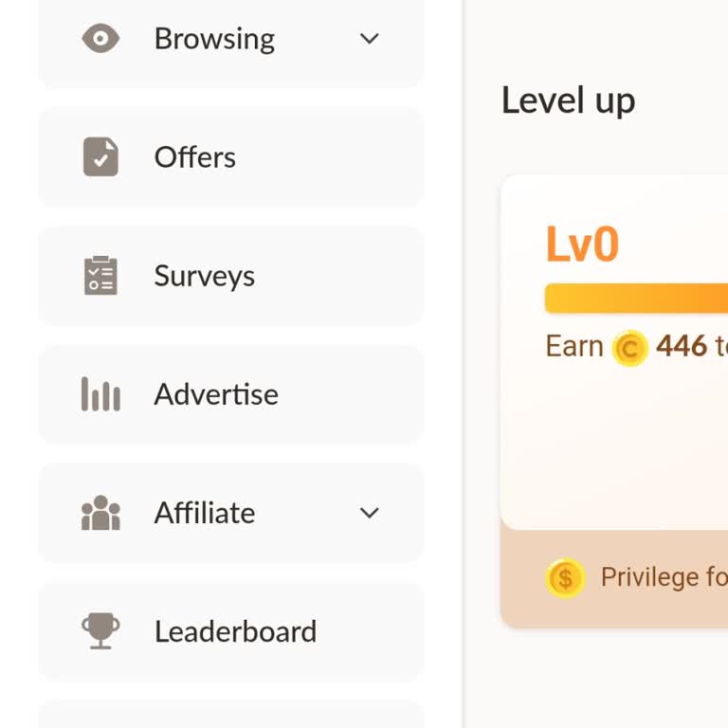Open the Offers menu item
This screenshot has height=728, width=728.
[x=195, y=157]
